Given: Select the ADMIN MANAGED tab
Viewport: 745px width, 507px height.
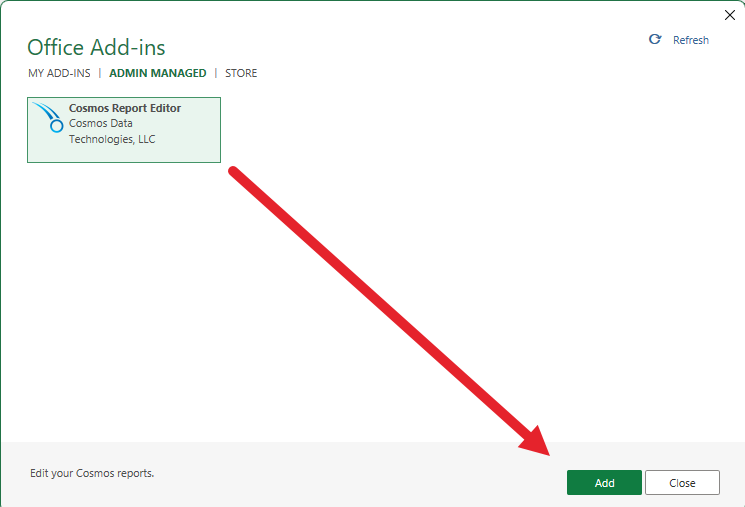Looking at the screenshot, I should (158, 73).
